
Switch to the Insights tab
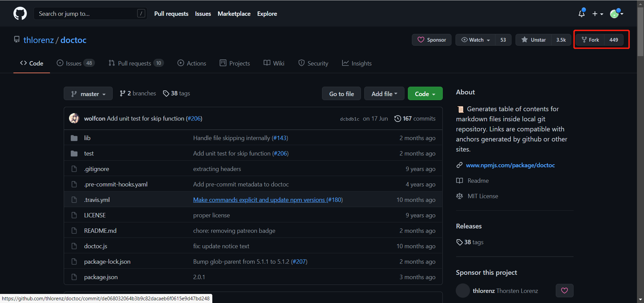pyautogui.click(x=357, y=63)
